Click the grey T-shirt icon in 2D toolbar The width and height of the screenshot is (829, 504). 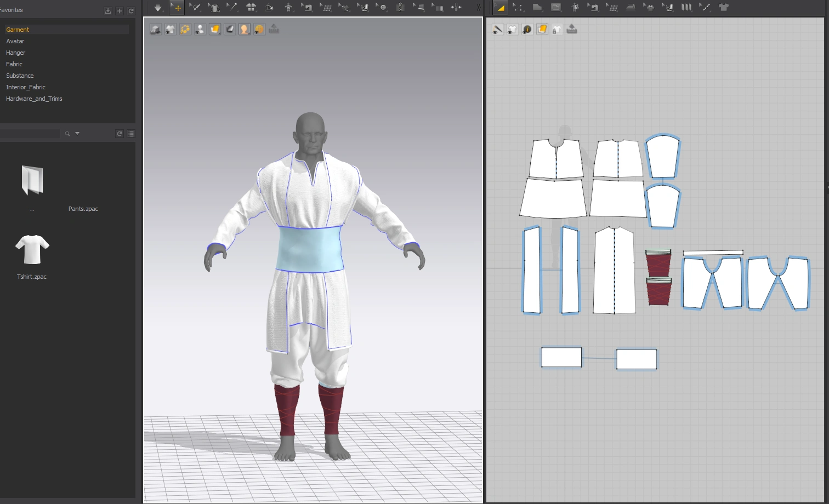pyautogui.click(x=724, y=8)
